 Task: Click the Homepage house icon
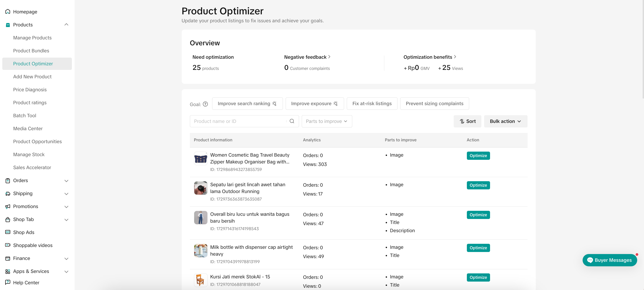point(8,12)
